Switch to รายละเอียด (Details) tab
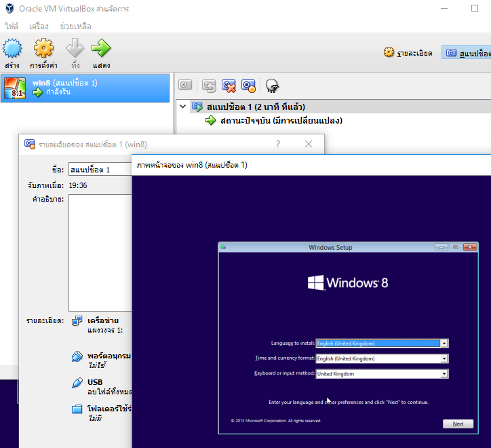This screenshot has height=448, width=491. pyautogui.click(x=408, y=53)
